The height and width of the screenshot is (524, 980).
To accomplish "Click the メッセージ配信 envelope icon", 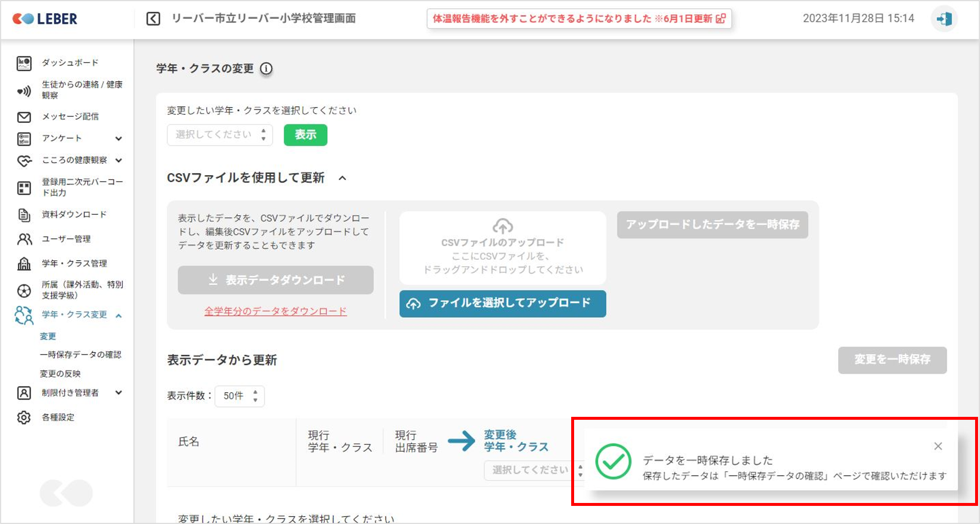I will (24, 117).
